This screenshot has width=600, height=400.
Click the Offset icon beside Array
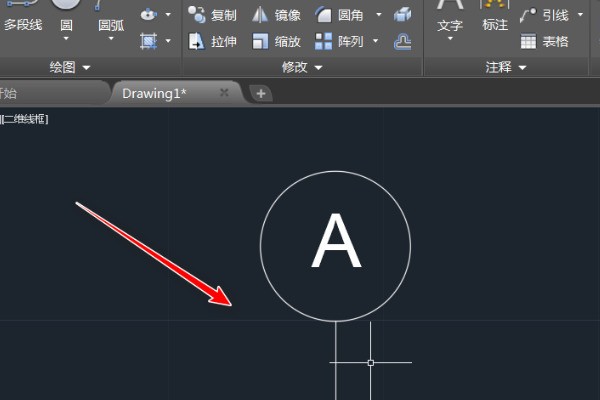[x=403, y=41]
